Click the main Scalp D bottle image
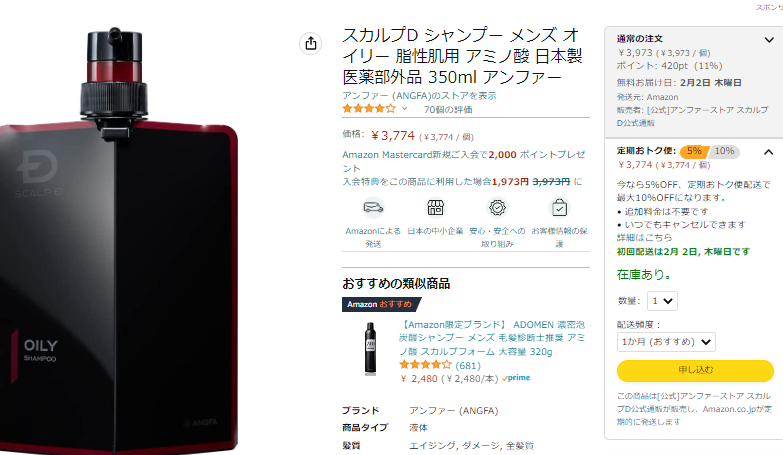 (x=119, y=240)
